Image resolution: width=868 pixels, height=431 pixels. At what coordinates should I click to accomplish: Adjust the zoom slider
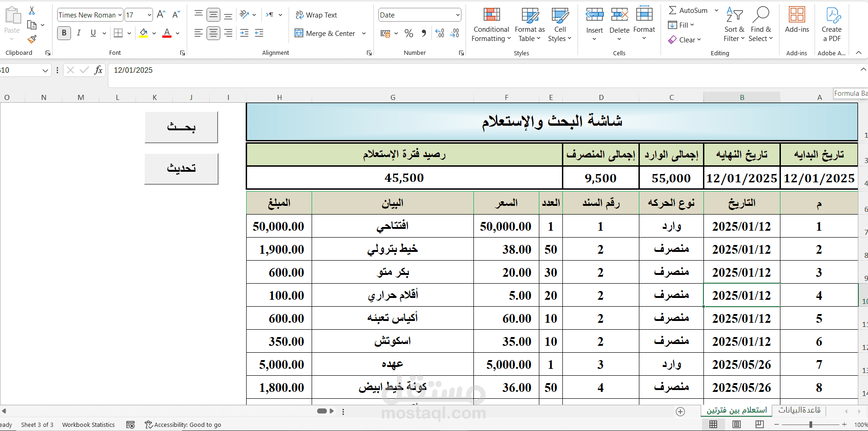point(811,425)
